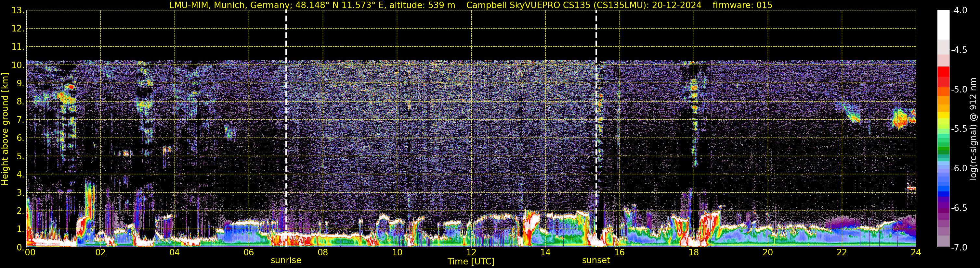Click the "-6.0" colorbar tick label
Image resolution: width=980 pixels, height=268 pixels.
click(959, 168)
